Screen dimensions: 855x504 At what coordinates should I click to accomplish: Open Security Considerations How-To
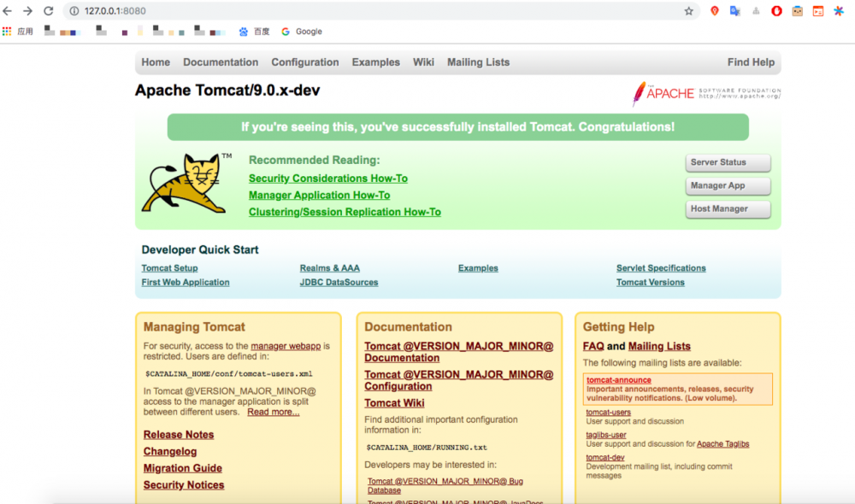[327, 178]
